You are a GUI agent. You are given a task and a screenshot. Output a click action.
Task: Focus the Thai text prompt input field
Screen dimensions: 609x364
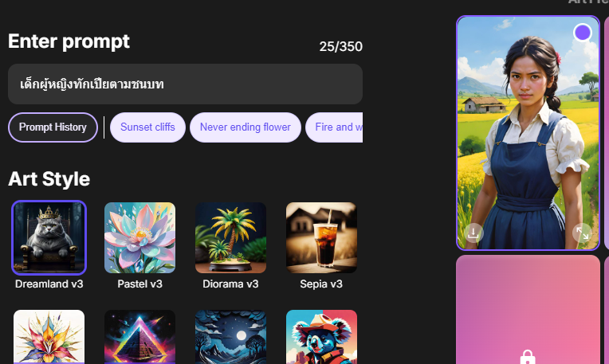(x=185, y=84)
